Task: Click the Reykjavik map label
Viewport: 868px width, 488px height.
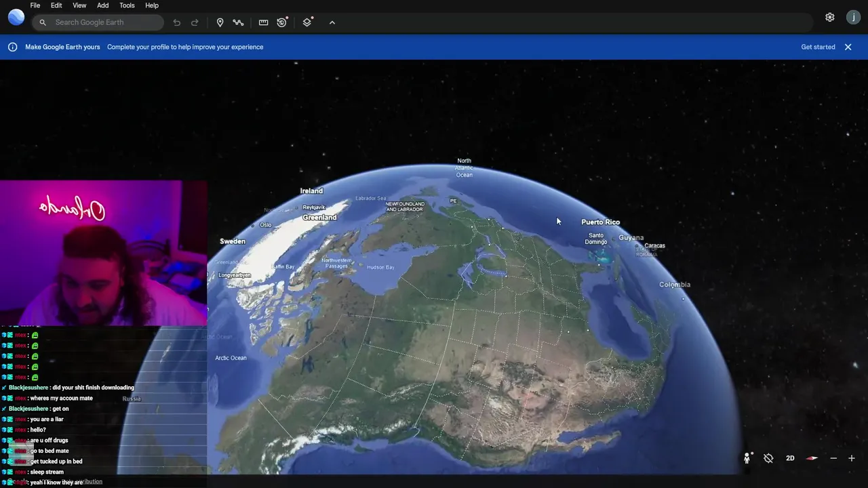Action: pos(314,207)
